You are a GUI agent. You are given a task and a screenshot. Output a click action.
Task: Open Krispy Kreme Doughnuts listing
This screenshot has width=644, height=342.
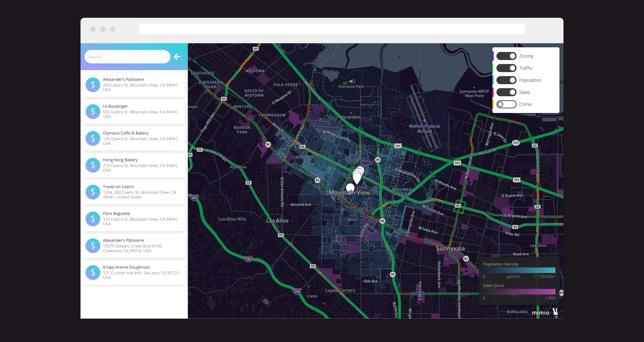pos(134,272)
